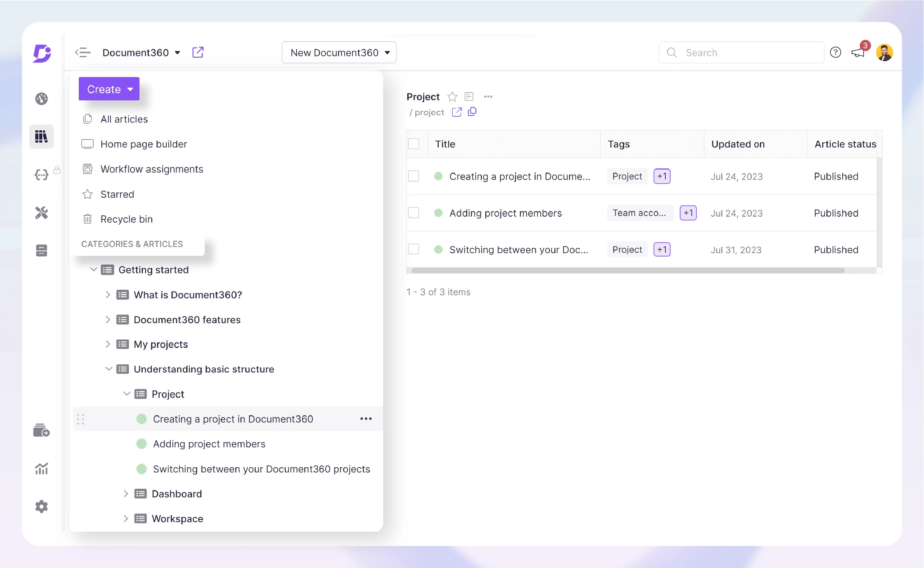This screenshot has height=568, width=924.
Task: Click the help question mark icon
Action: tap(836, 52)
